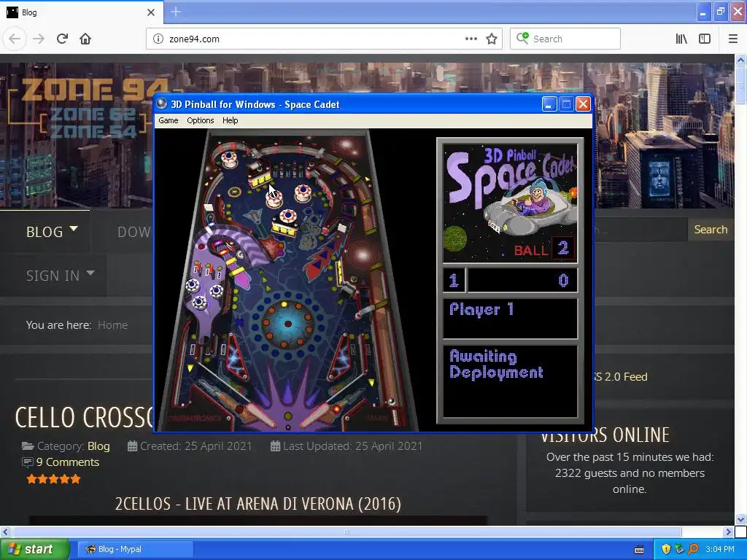The height and width of the screenshot is (560, 747).
Task: Click the browser back arrow button
Action: click(15, 39)
